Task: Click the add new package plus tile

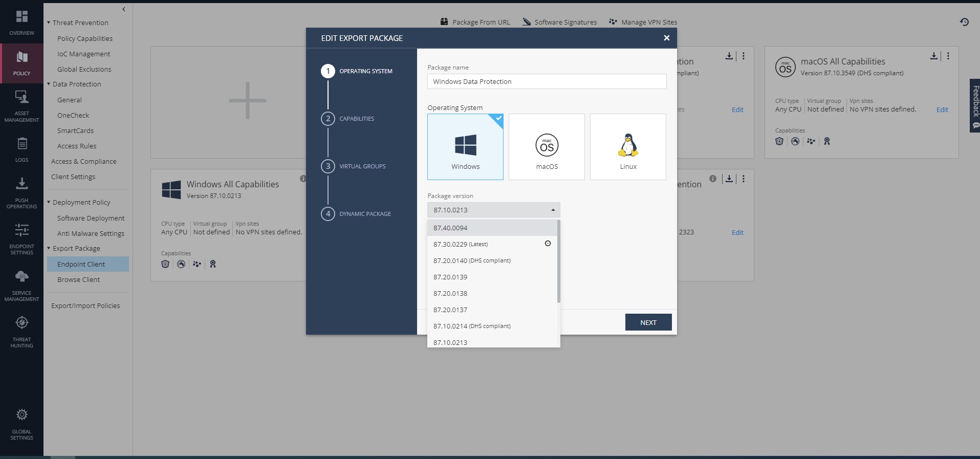Action: click(247, 100)
